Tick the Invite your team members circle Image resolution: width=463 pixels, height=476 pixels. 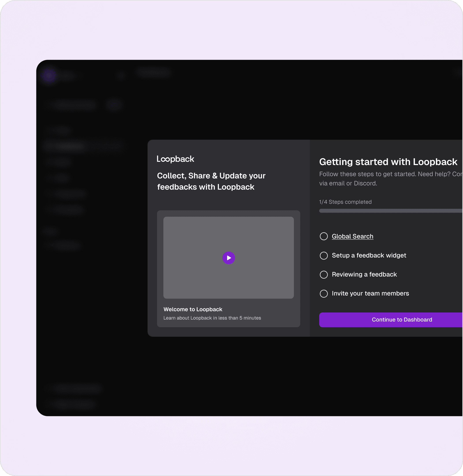[324, 294]
